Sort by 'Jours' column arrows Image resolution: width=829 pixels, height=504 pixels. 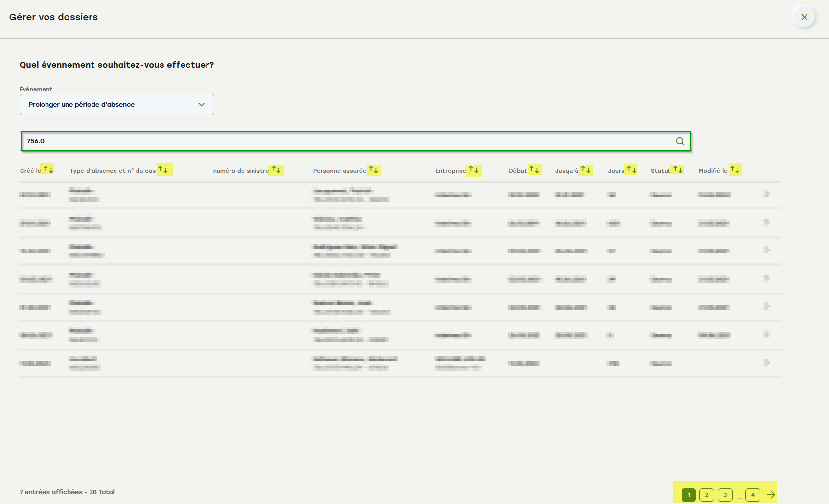coord(631,170)
